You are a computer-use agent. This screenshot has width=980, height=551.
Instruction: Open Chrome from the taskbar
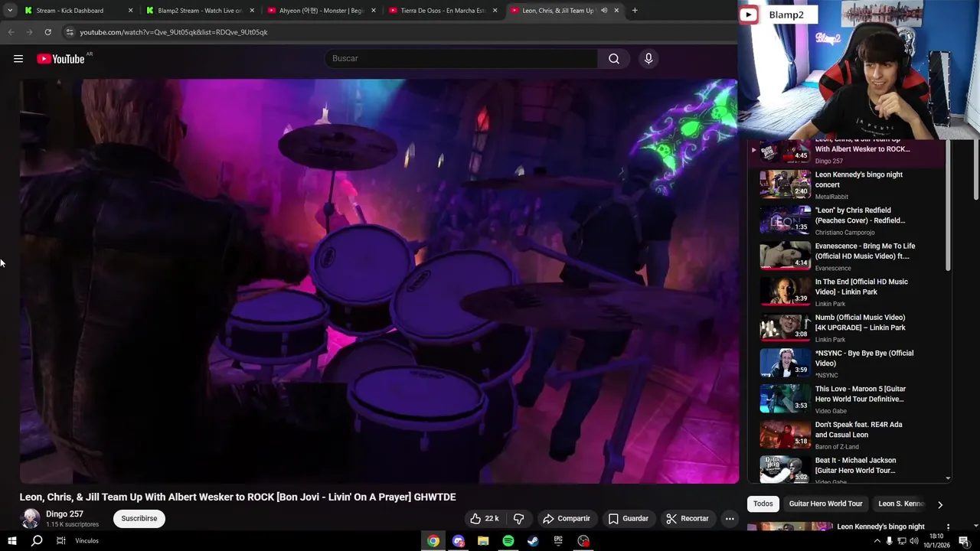(x=433, y=541)
